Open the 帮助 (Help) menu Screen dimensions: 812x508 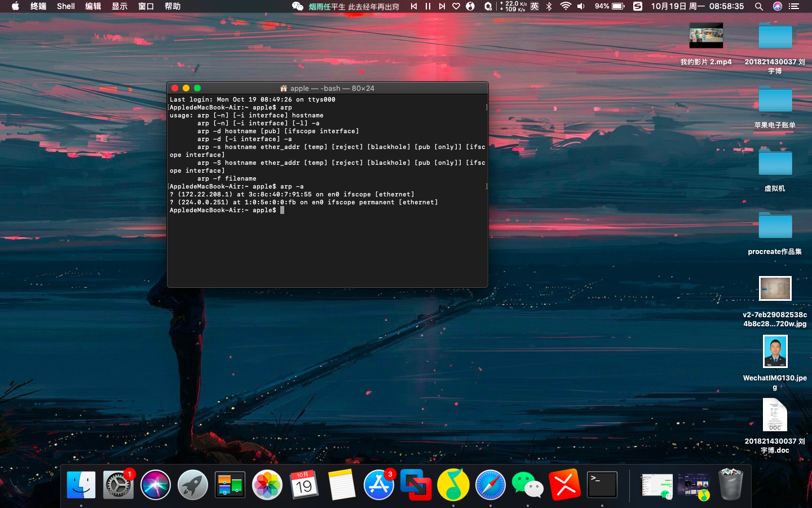click(x=173, y=6)
